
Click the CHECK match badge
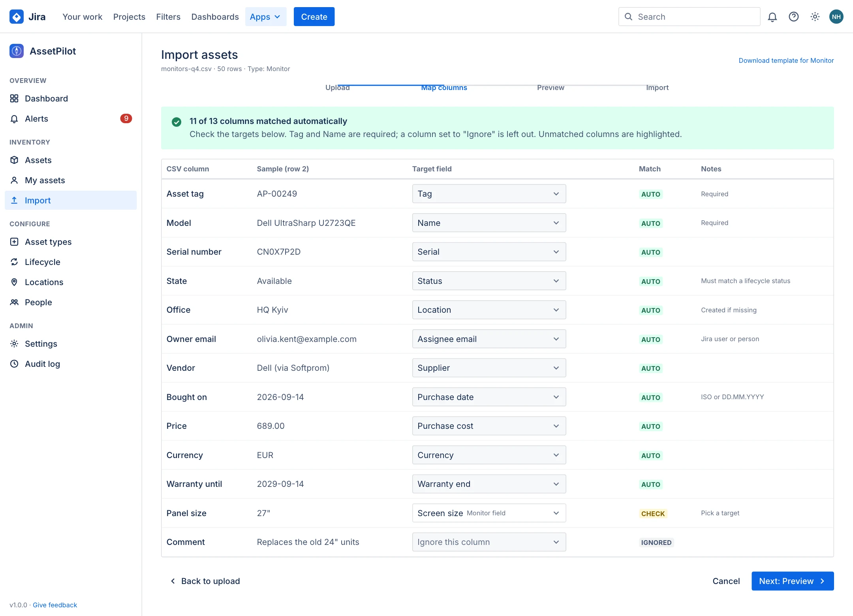(653, 514)
